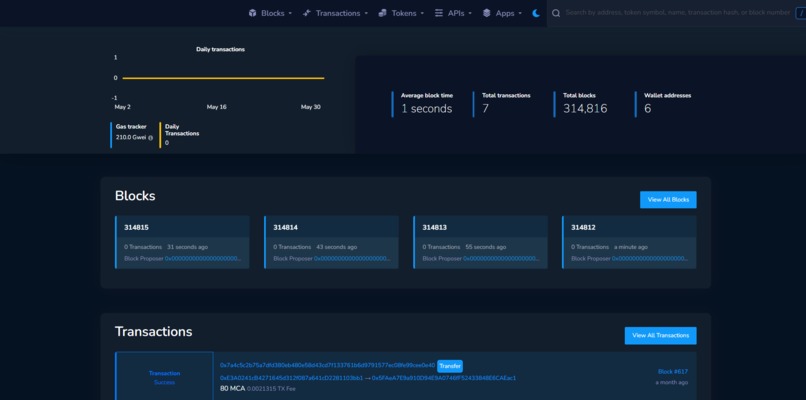
Task: Click the slash shortcut key icon in search
Action: (x=801, y=13)
